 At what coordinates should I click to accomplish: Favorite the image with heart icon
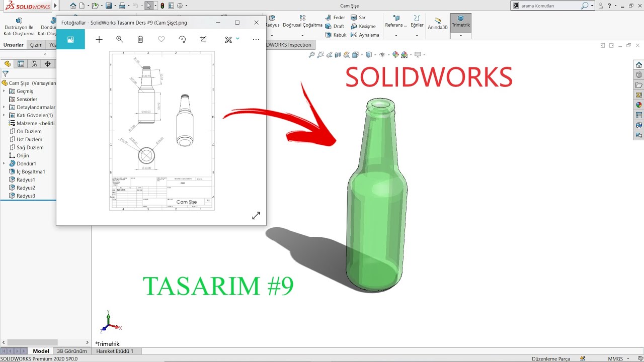[x=161, y=39]
